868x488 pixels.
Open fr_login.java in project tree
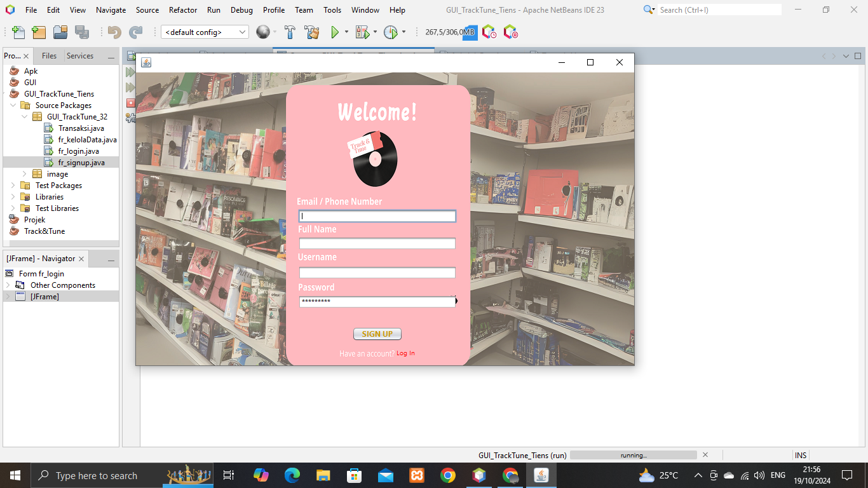78,151
